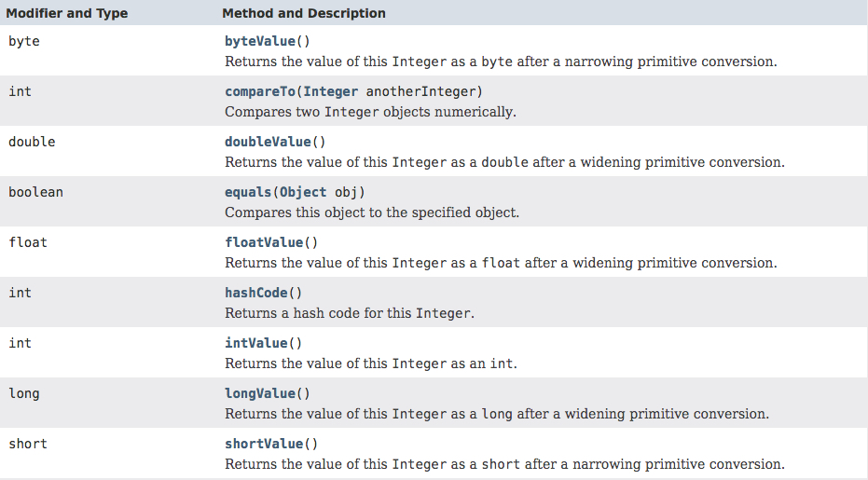Click the hashCode method link
This screenshot has width=868, height=480.
pyautogui.click(x=256, y=293)
